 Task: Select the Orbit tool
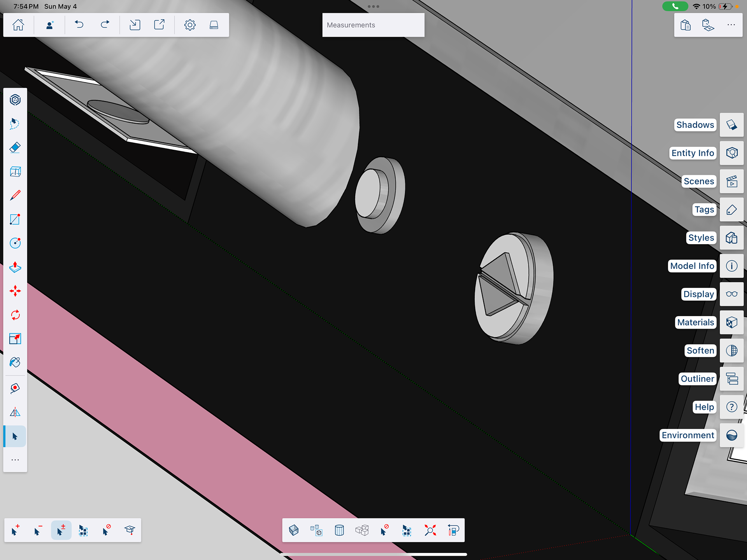coord(15,100)
